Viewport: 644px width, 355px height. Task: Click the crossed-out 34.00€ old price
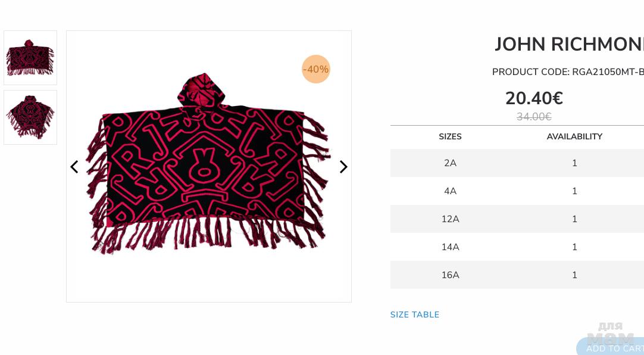[534, 117]
